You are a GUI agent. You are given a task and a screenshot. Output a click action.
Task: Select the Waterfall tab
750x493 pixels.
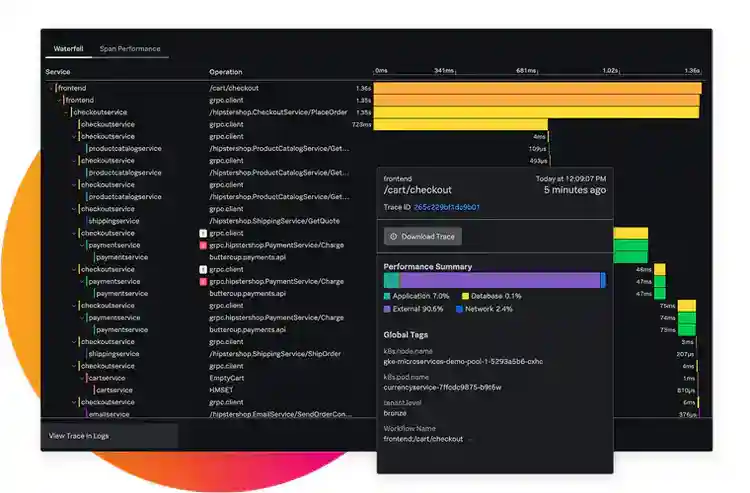(x=68, y=48)
